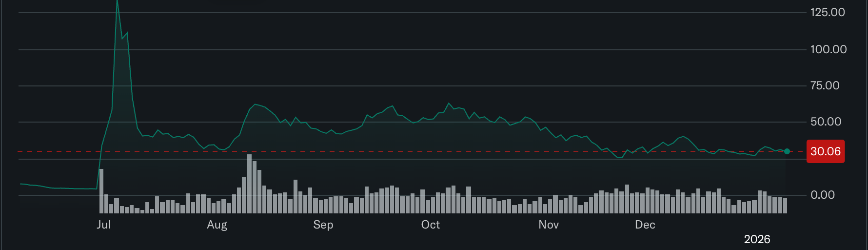Select the 50.00 price axis label
868x250 pixels.
coord(826,122)
